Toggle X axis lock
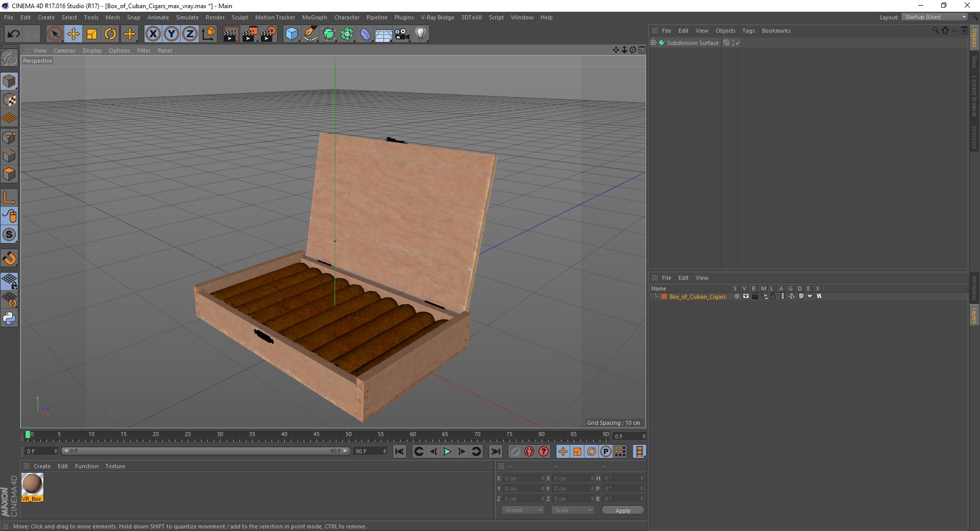 [153, 34]
